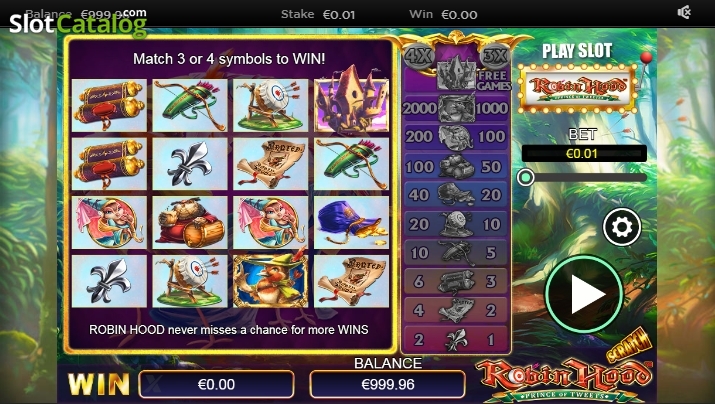Select the 3X multiplier badge
This screenshot has width=715, height=404.
tap(495, 56)
